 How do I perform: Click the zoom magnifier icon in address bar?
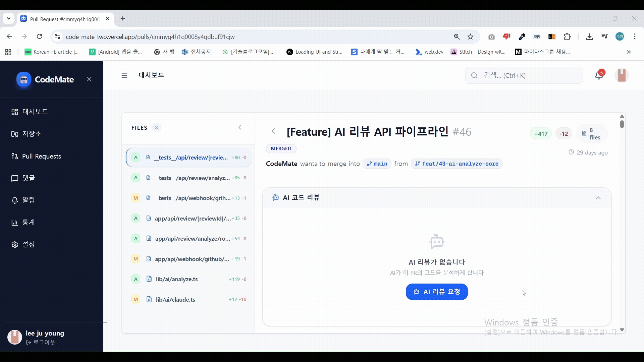pos(457,37)
